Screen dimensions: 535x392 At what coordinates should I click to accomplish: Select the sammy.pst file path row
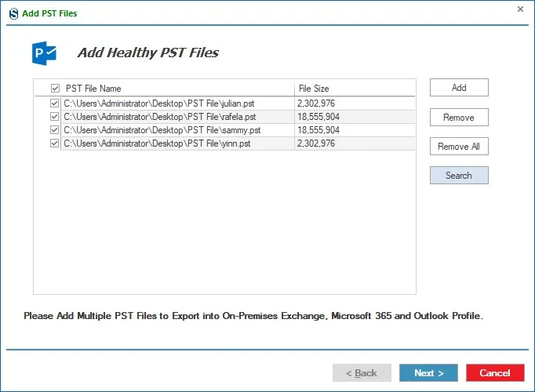click(x=177, y=130)
